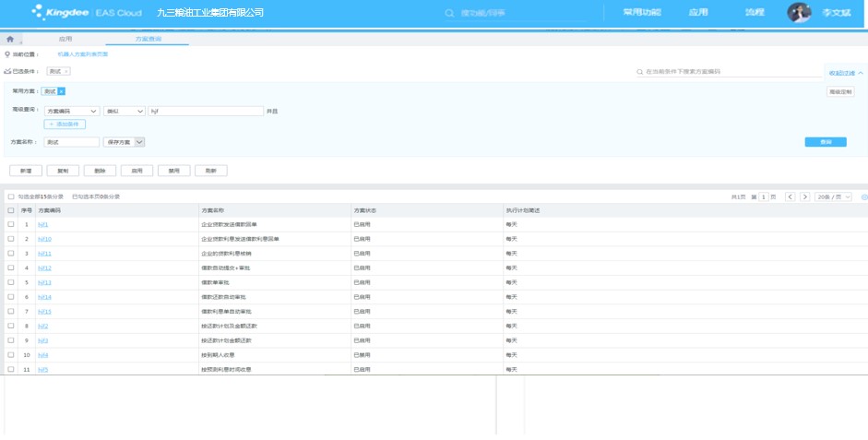The height and width of the screenshot is (440, 868).
Task: Click the 方案名称 input field with 测试
Action: [72, 142]
